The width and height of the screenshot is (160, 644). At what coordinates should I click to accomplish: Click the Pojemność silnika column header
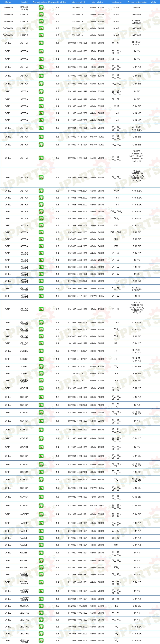pos(57,2)
